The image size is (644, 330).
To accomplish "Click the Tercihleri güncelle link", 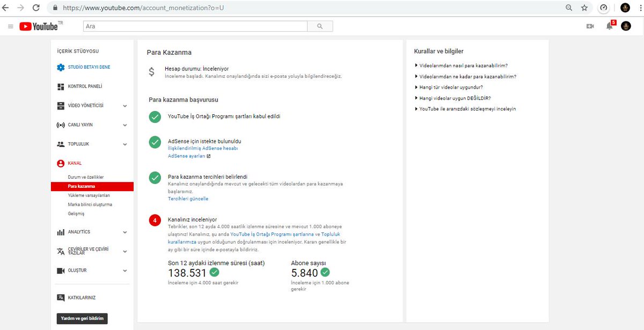I will tap(188, 199).
